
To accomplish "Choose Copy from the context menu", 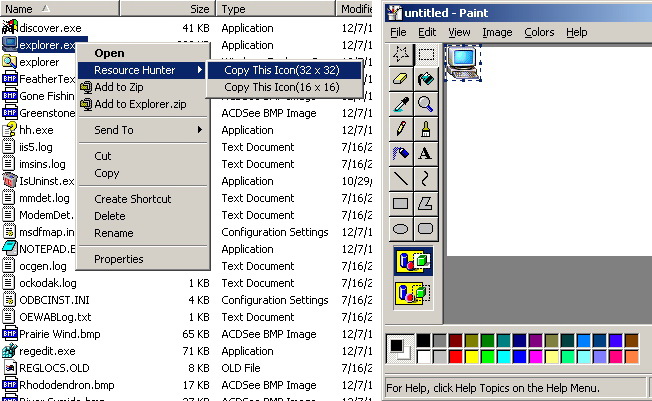I will point(142,173).
